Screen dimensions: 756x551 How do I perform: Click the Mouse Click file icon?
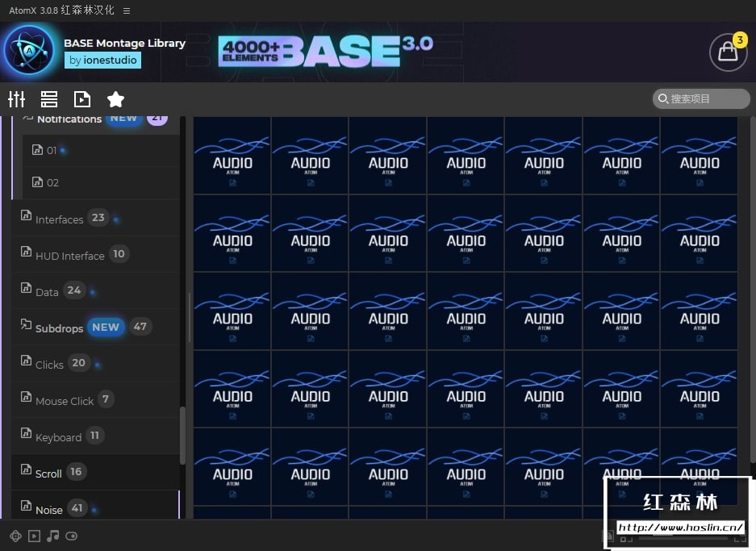(26, 397)
